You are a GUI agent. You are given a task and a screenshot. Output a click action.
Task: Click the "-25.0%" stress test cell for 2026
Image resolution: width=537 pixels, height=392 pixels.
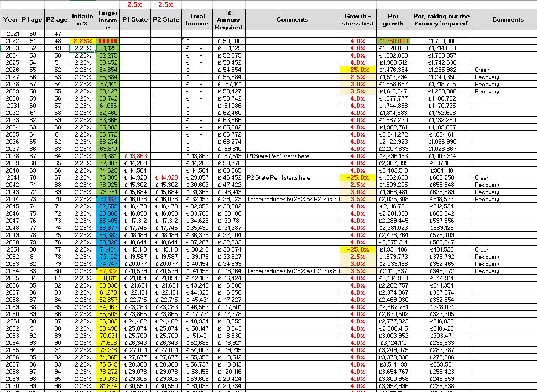[358, 70]
